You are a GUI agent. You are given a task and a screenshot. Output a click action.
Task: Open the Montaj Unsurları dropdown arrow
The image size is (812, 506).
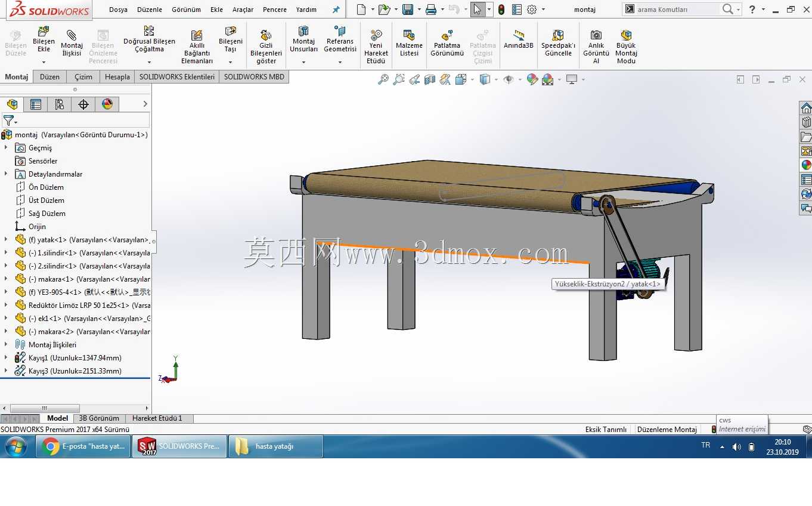pos(303,61)
